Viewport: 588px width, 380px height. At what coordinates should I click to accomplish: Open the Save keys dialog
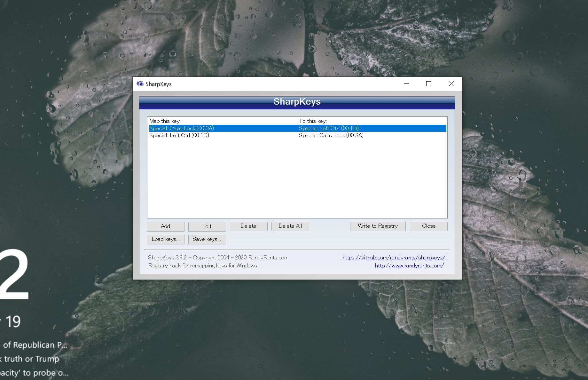207,239
